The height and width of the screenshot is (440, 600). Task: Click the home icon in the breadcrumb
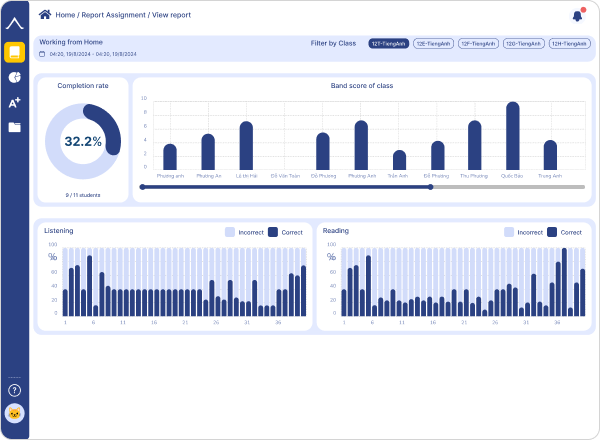(x=45, y=15)
